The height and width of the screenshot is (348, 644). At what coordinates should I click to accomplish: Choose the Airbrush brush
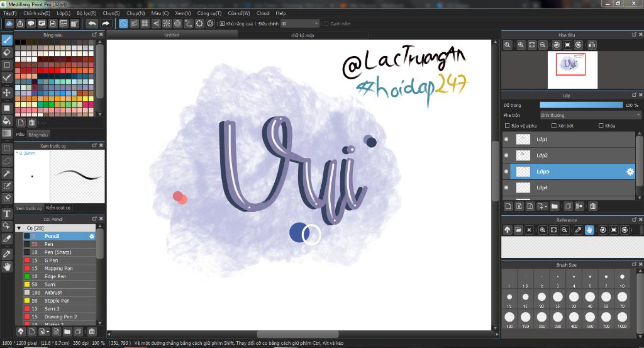click(x=58, y=293)
